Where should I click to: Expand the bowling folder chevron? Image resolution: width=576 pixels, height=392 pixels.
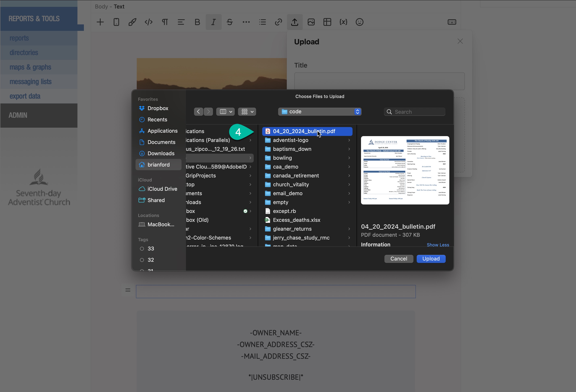(349, 158)
